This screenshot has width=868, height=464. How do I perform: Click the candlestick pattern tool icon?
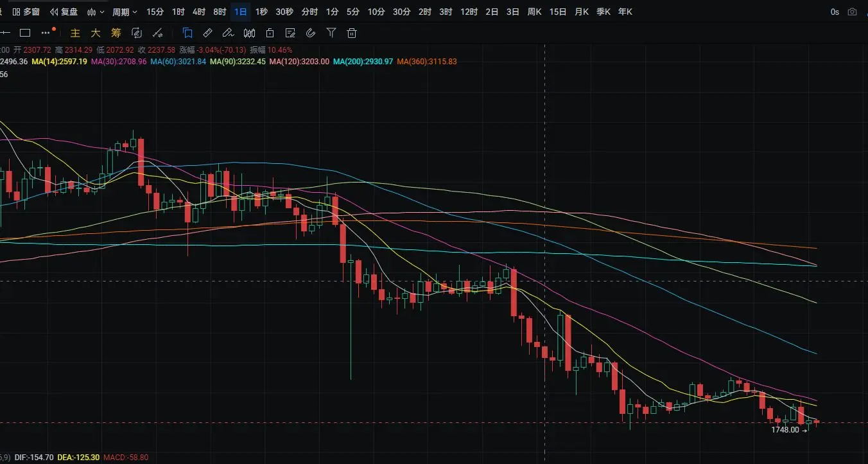click(x=249, y=33)
